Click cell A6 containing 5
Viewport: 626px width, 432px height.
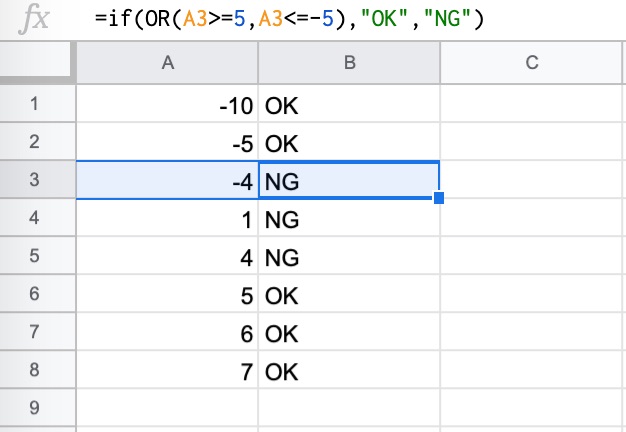point(167,293)
